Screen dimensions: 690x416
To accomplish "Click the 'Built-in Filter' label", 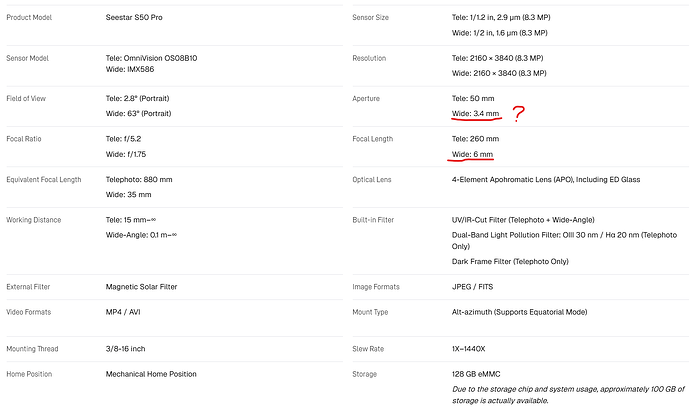I will (x=373, y=220).
